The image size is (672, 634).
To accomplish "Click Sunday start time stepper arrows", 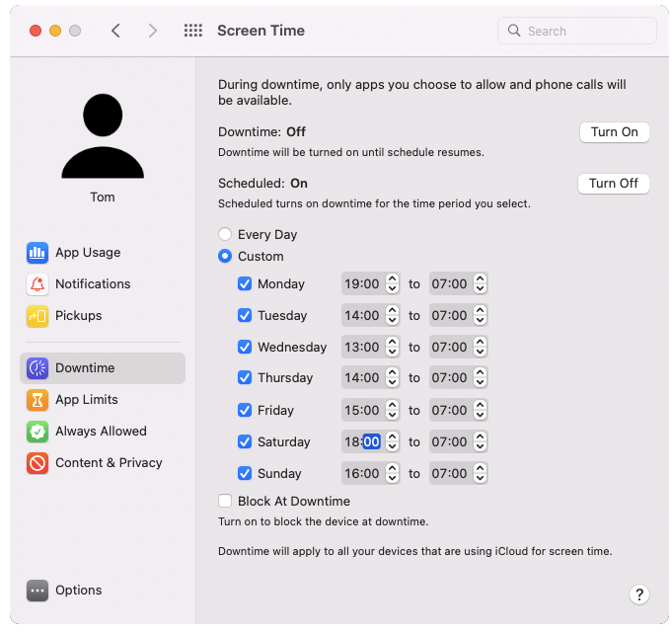I will (x=392, y=473).
